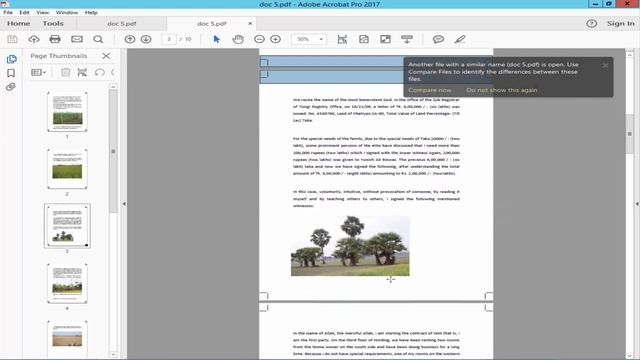640x360 pixels.
Task: Switch to the first doc 5.pdf tab
Action: click(x=121, y=24)
